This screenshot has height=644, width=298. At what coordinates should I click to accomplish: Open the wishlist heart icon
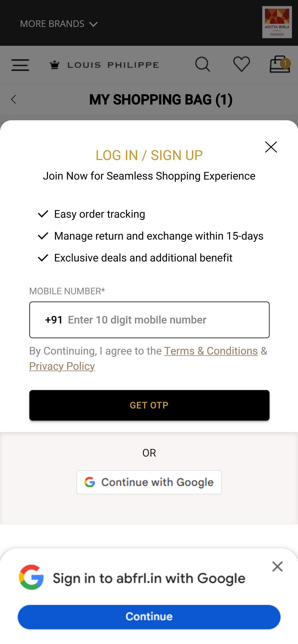pyautogui.click(x=241, y=64)
